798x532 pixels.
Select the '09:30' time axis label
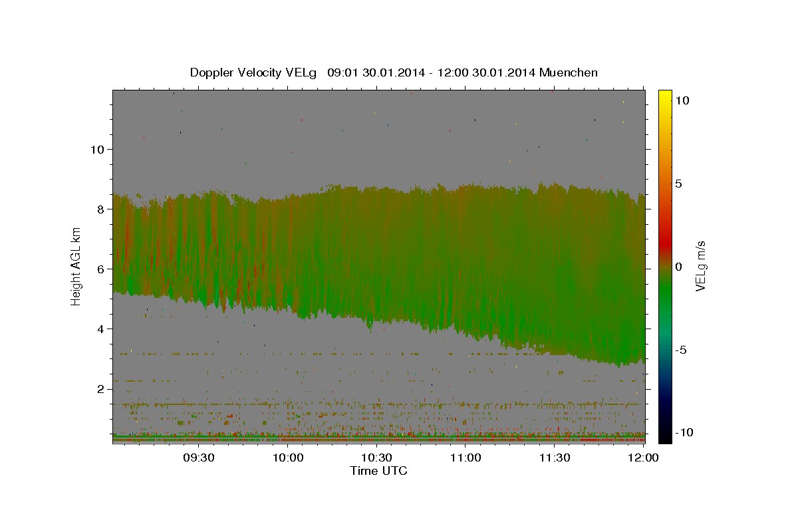click(199, 458)
